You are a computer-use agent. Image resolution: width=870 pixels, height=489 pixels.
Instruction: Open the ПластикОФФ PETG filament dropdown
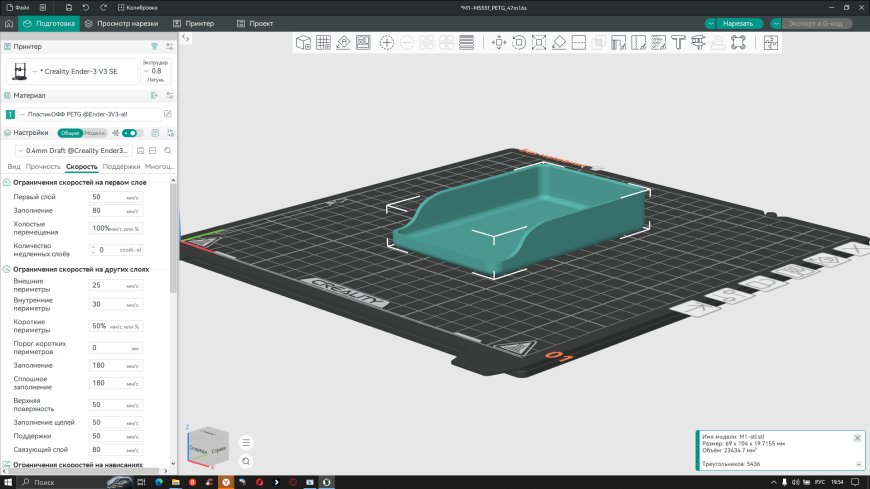(89, 114)
